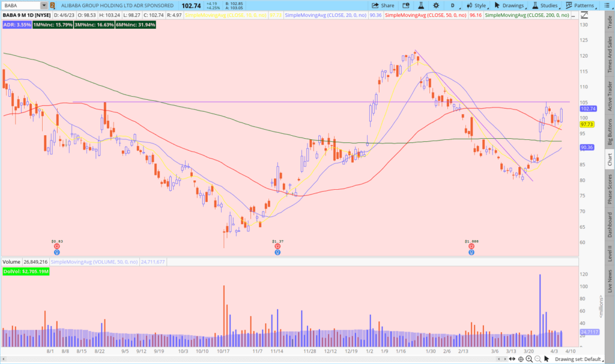Click the 102.74 price bubble on axis
This screenshot has width=615, height=364.
[588, 109]
